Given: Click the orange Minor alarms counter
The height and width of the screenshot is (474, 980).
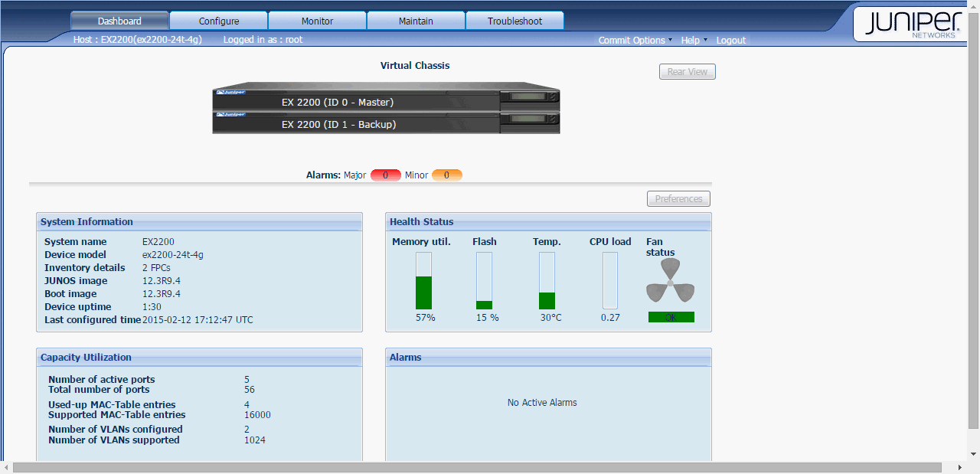Looking at the screenshot, I should tap(447, 175).
